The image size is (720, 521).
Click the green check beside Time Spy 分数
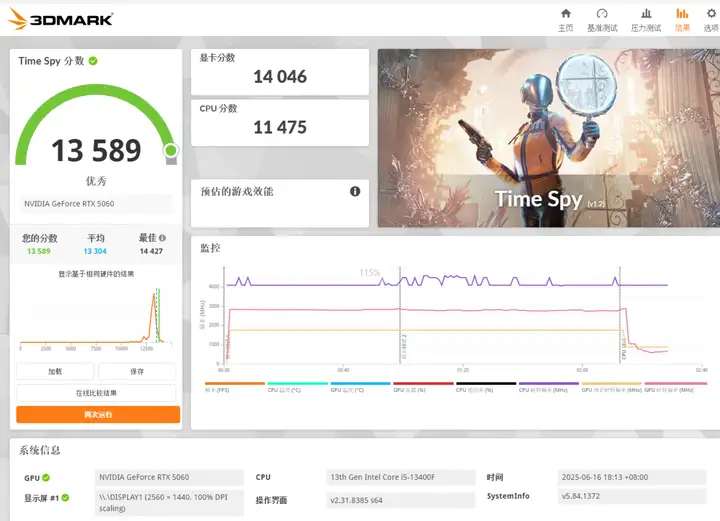[93, 61]
